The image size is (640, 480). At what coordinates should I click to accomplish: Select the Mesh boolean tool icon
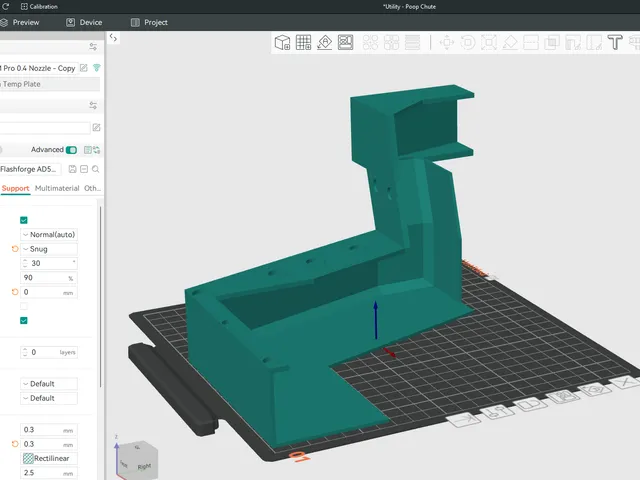click(552, 42)
